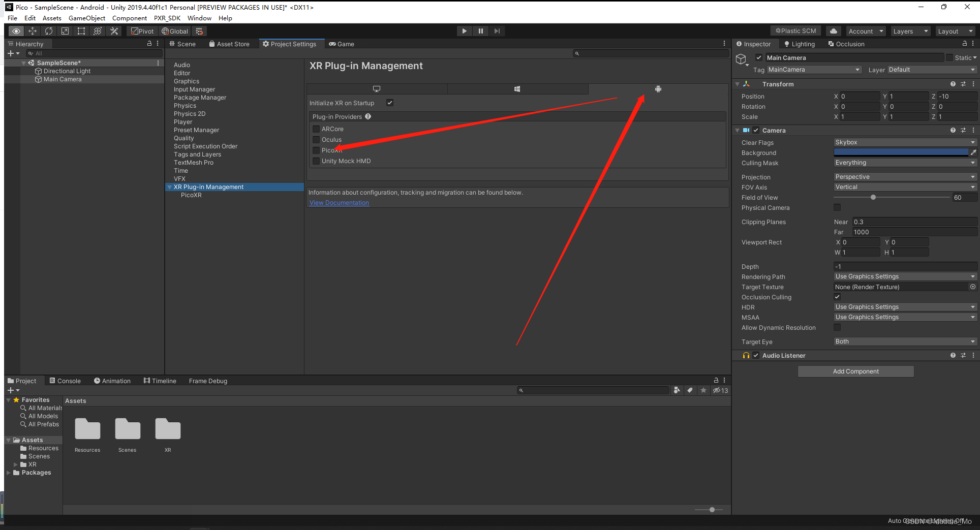Toggle Main Camera active checkbox
The height and width of the screenshot is (530, 980).
[x=759, y=57]
